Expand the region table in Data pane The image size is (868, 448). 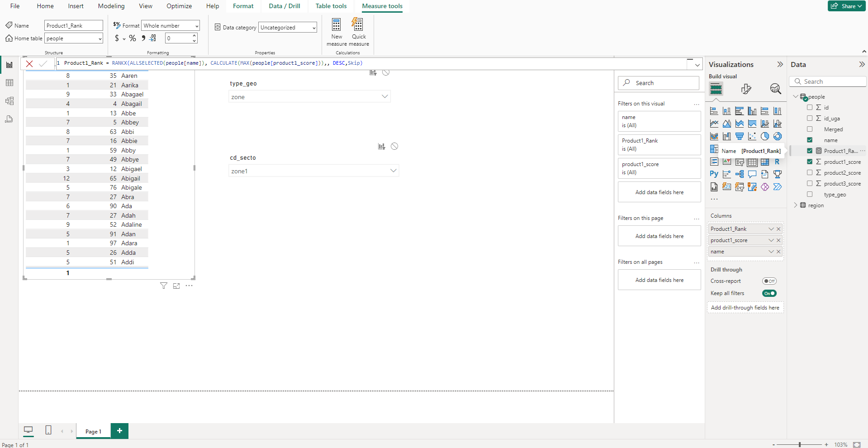click(796, 205)
